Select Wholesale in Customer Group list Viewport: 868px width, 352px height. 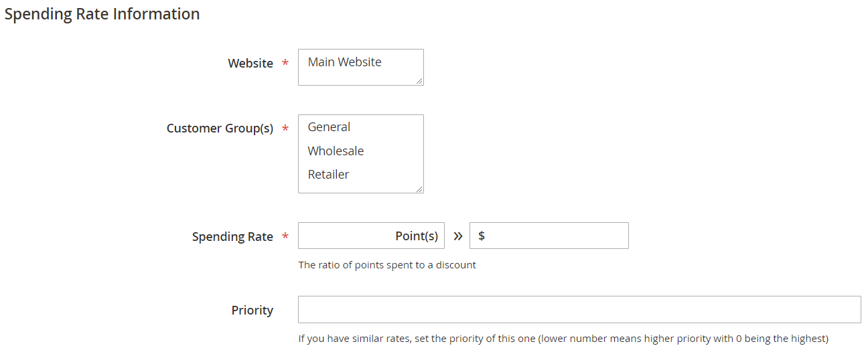click(336, 151)
